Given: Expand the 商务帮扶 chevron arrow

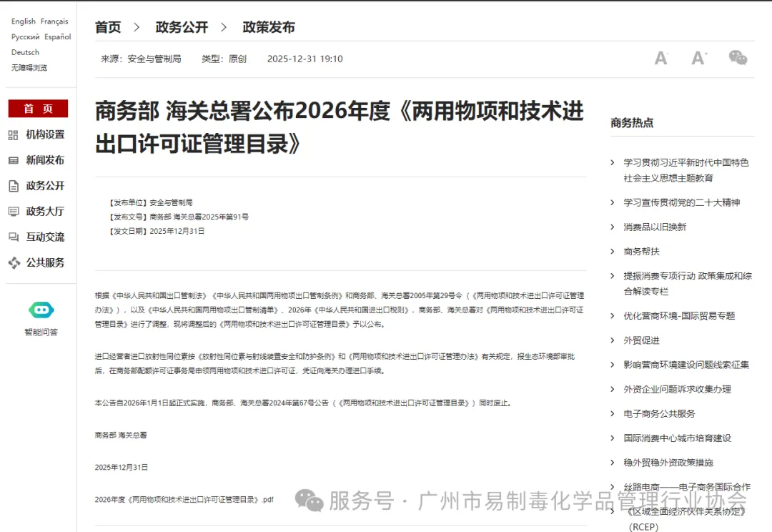Looking at the screenshot, I should click(x=613, y=251).
